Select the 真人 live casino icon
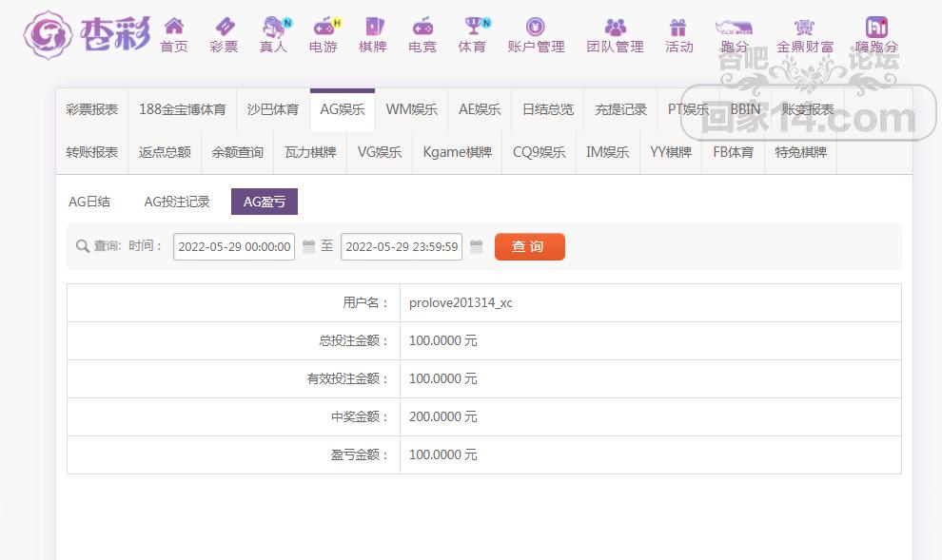 point(274,27)
